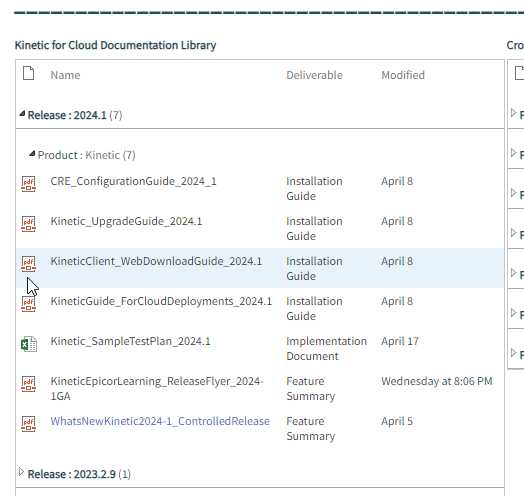Viewport: 524px width, 496px height.
Task: Click the PDF icon for CRE_ConfigurationGuide_2024_1
Action: [x=28, y=183]
